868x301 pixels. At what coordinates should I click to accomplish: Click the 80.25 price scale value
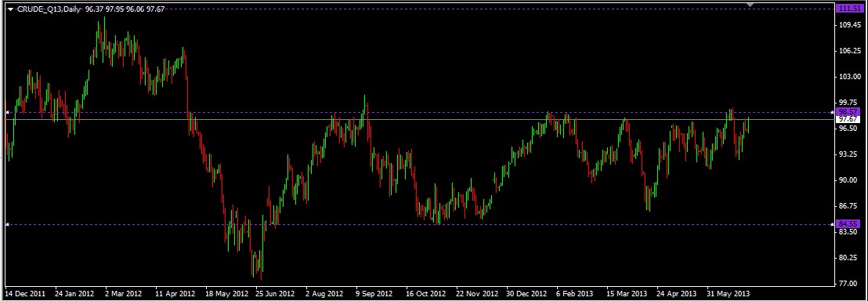[x=849, y=258]
